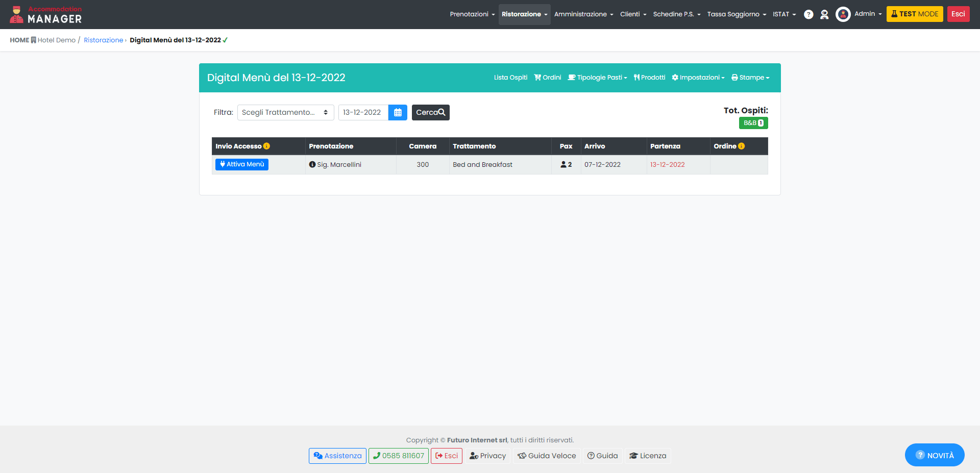Click the calendar date picker icon
This screenshot has width=980, height=473.
(398, 112)
